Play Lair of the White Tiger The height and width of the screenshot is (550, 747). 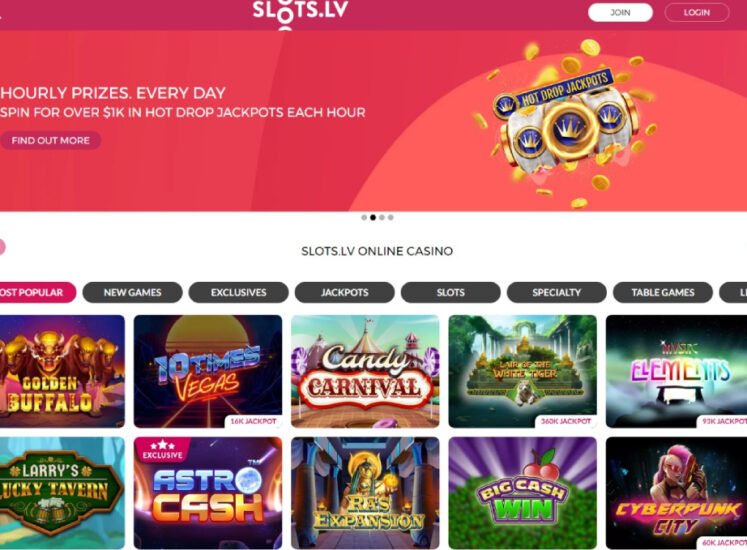pos(522,371)
